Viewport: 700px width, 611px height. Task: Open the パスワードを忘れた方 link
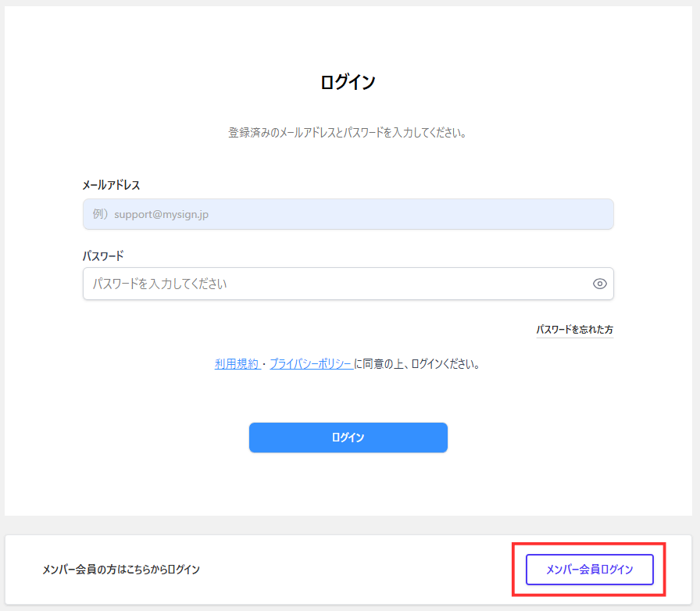tap(574, 330)
